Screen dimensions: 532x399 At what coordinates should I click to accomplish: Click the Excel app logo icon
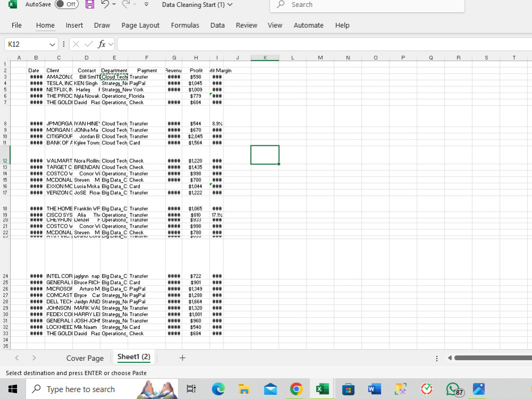12,4
